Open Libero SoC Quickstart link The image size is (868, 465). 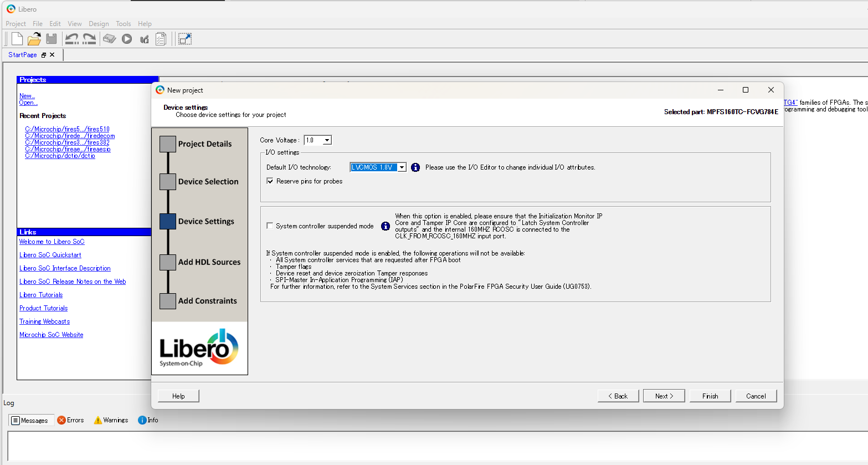coord(50,255)
